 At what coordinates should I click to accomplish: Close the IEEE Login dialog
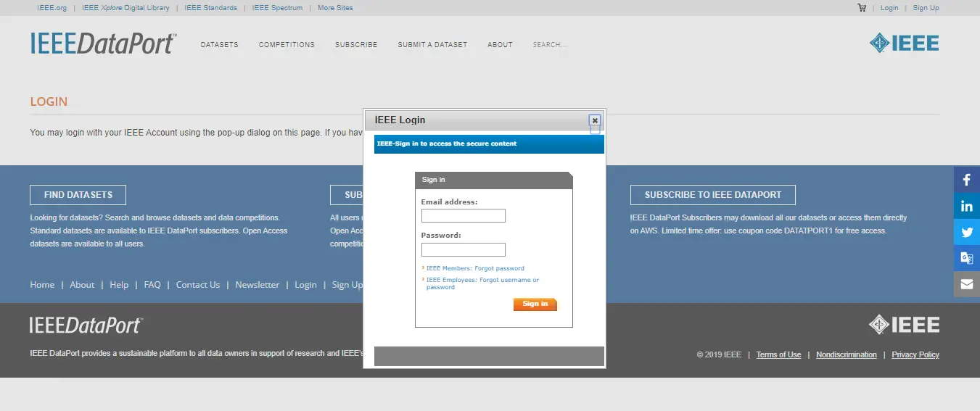(595, 120)
